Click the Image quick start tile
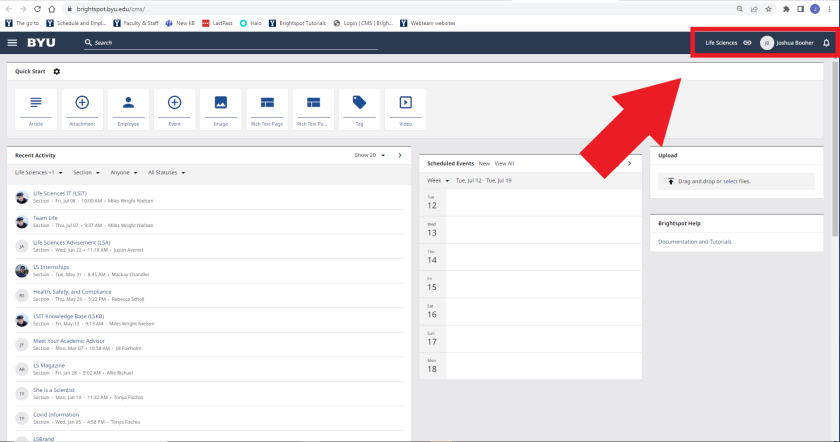Screen dimensions: 840x442 click(221, 108)
